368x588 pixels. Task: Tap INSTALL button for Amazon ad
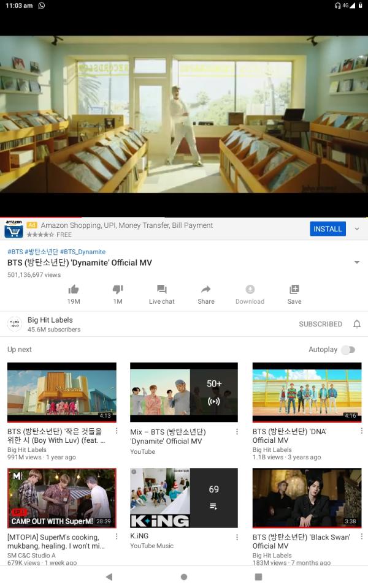click(328, 228)
